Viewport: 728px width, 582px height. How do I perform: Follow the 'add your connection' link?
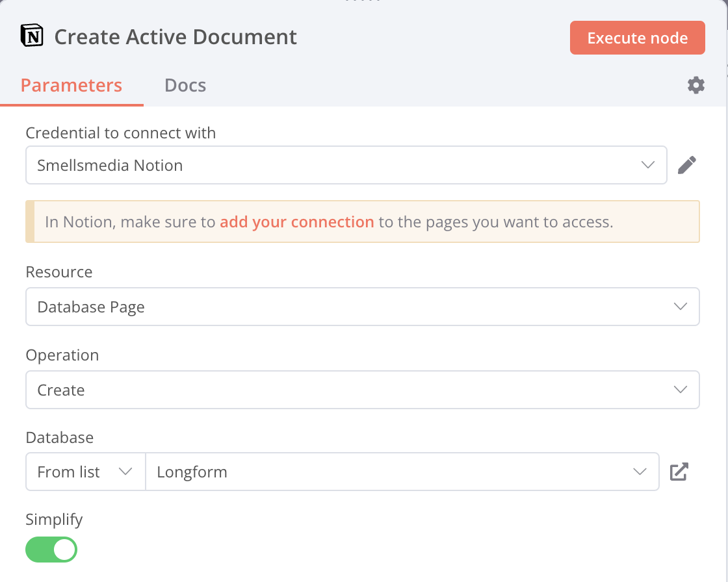pos(296,222)
